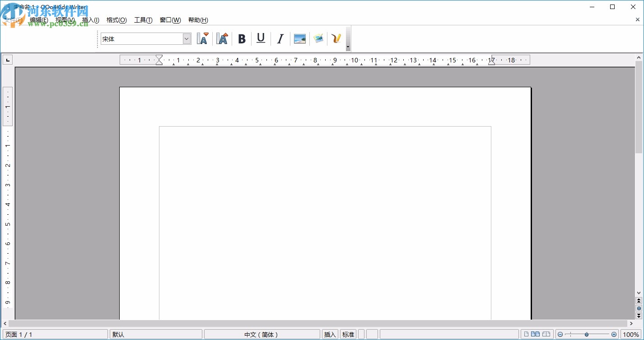Click the decrease font size icon
This screenshot has height=340, width=644.
pos(203,39)
